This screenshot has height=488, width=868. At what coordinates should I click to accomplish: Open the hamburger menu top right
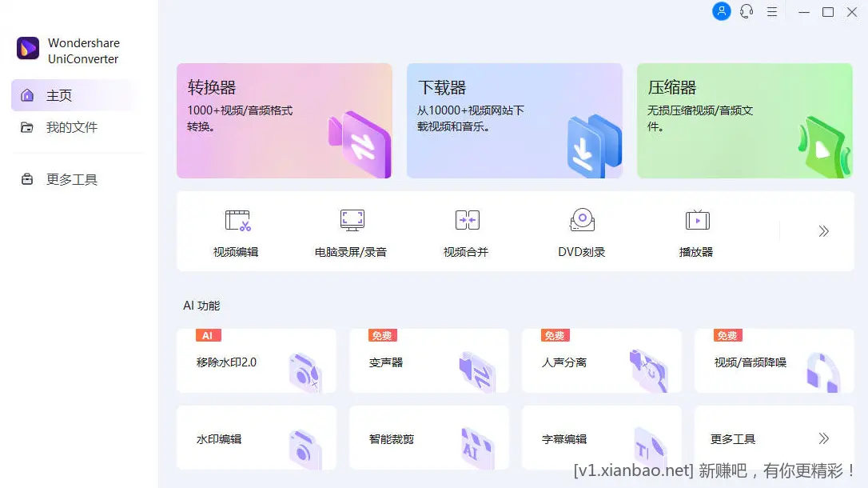click(x=772, y=12)
